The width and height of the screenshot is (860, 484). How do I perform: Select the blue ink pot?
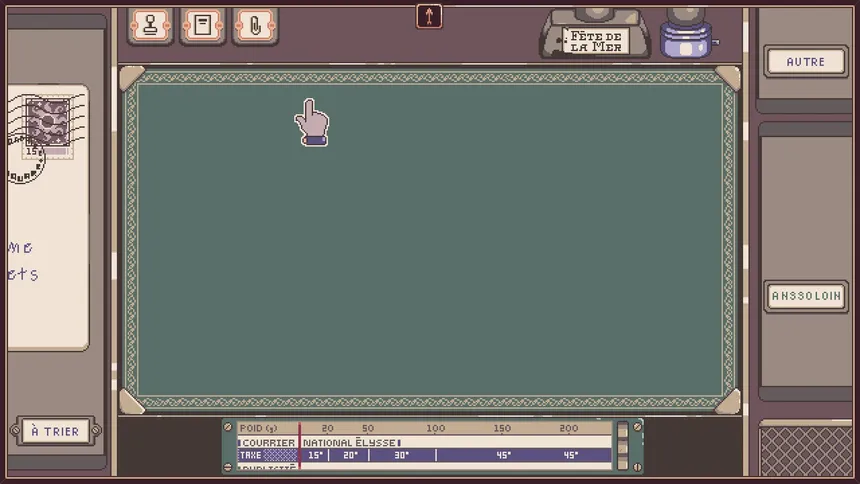pyautogui.click(x=685, y=38)
